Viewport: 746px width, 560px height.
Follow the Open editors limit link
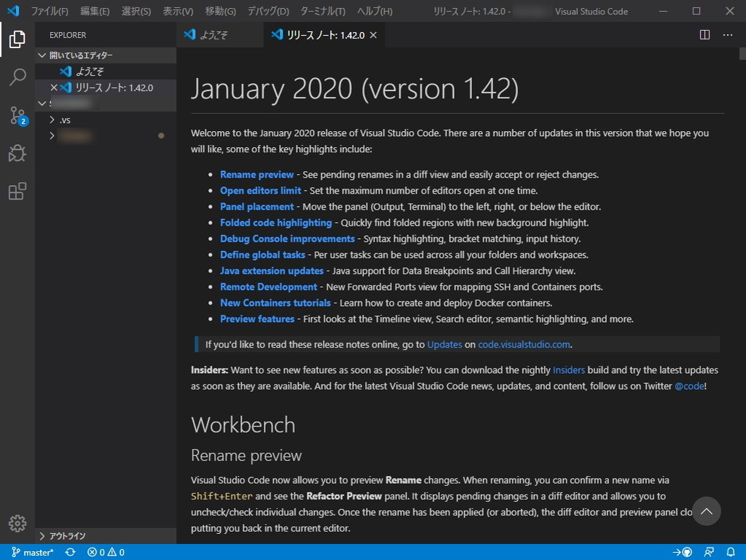pyautogui.click(x=260, y=191)
